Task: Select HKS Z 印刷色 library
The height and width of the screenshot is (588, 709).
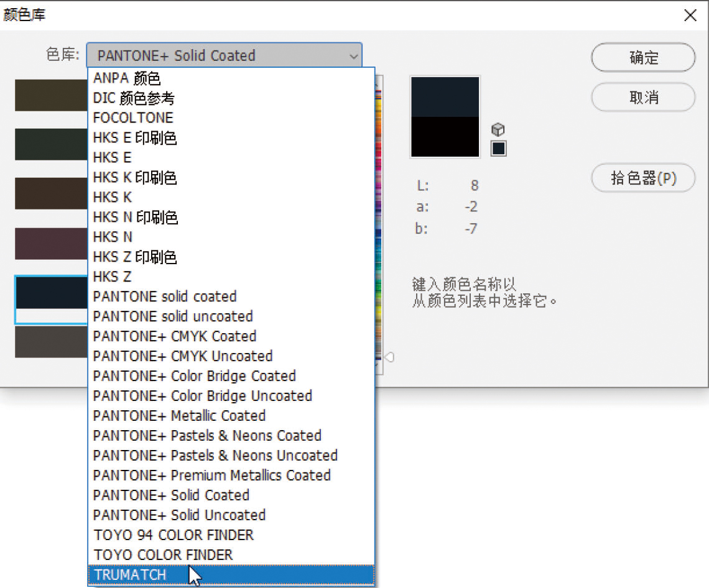Action: tap(231, 257)
